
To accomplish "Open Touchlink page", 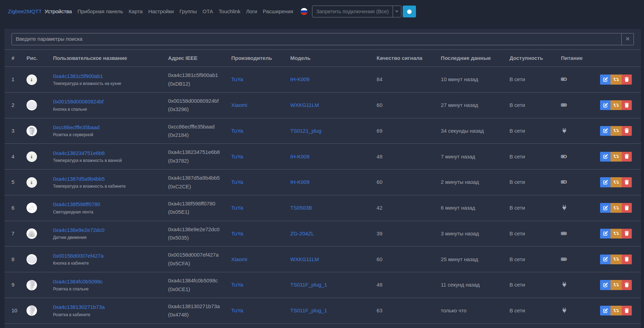I will click(x=229, y=11).
